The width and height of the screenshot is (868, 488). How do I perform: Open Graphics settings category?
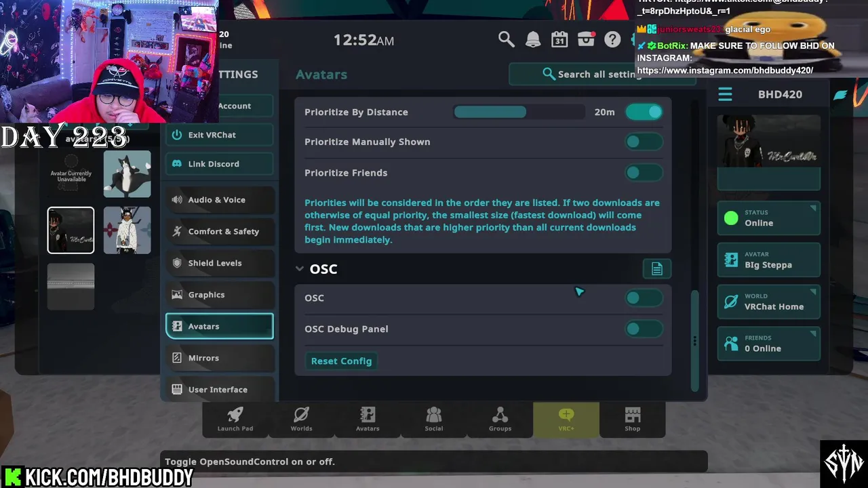pos(220,295)
